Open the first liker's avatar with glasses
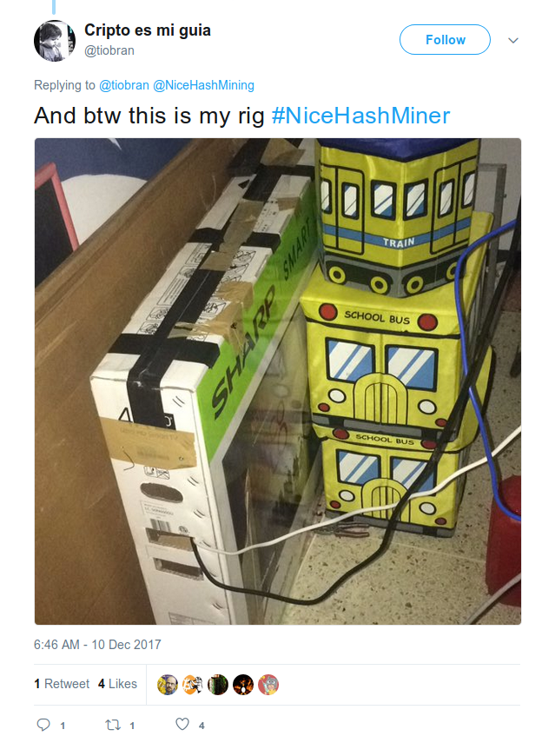This screenshot has height=756, width=555. (x=167, y=685)
